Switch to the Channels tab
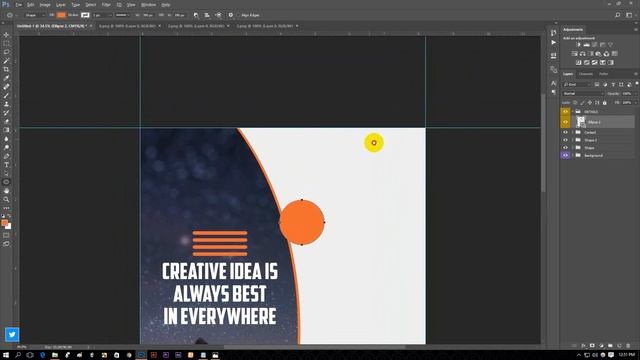 (x=586, y=74)
